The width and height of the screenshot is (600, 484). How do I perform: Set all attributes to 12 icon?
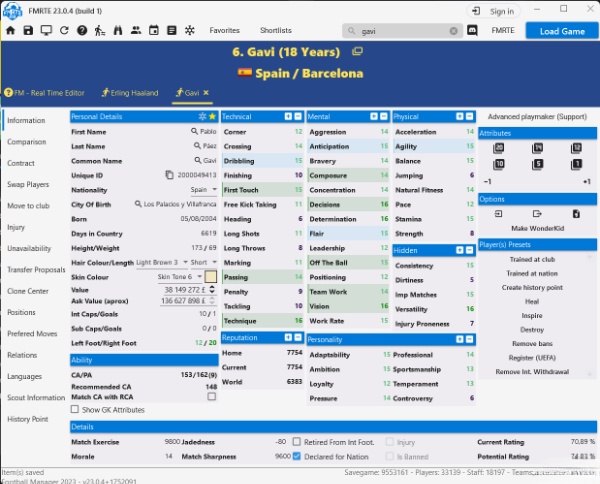576,148
